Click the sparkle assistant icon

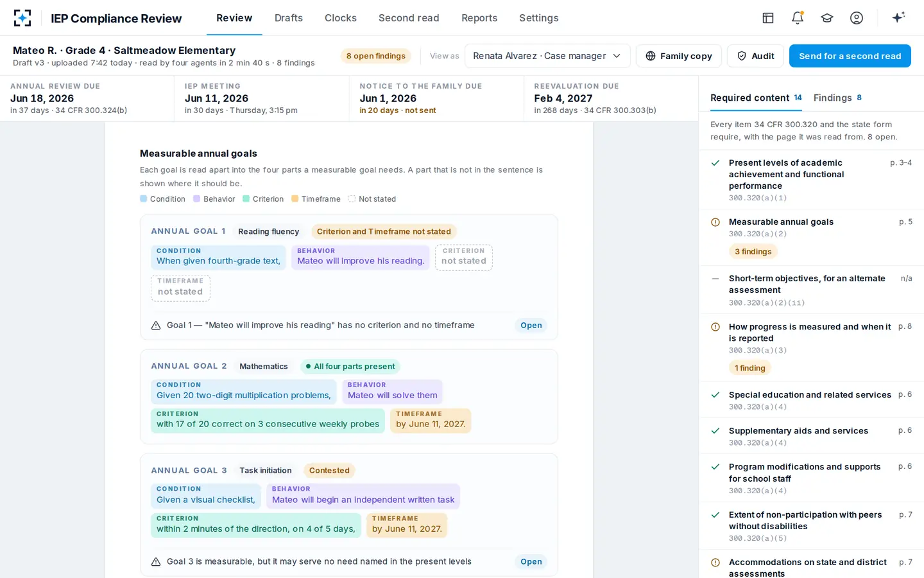(898, 17)
